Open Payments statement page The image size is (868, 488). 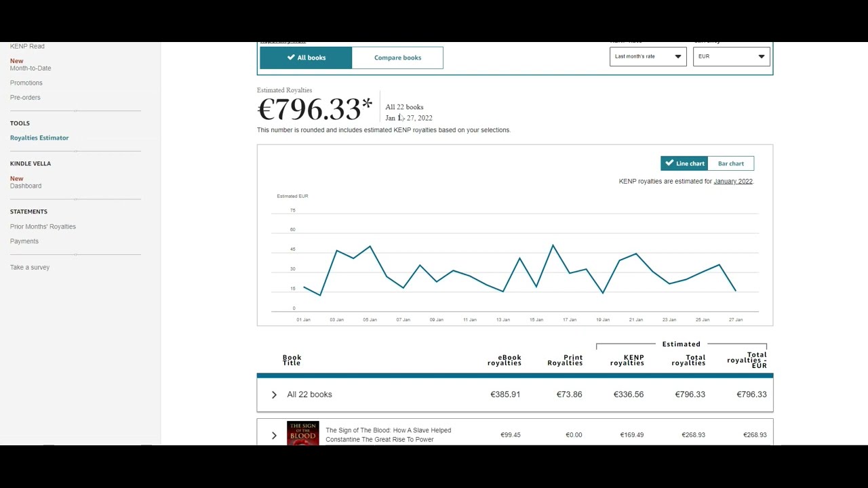pos(24,241)
